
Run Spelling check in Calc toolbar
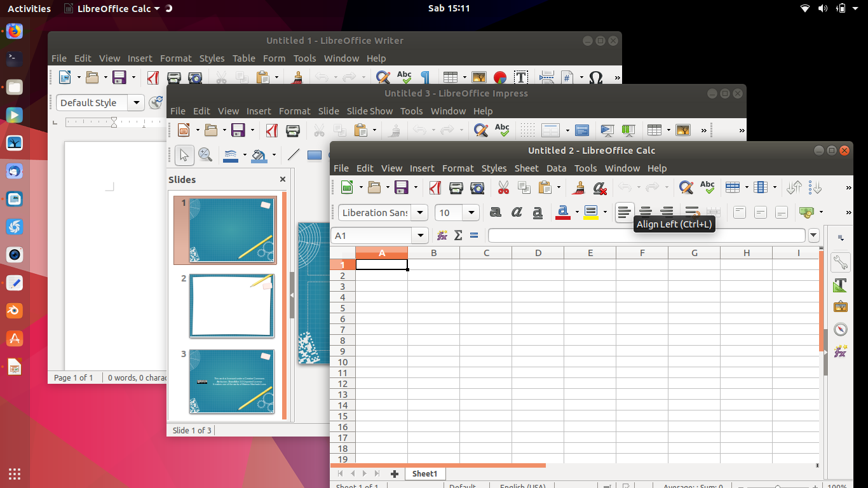(707, 187)
